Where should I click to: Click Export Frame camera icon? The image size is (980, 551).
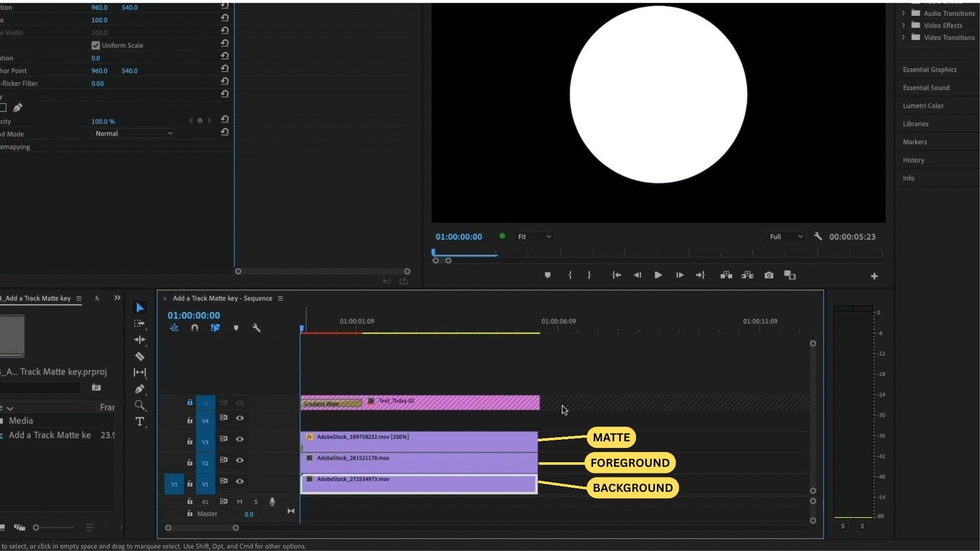(x=769, y=275)
